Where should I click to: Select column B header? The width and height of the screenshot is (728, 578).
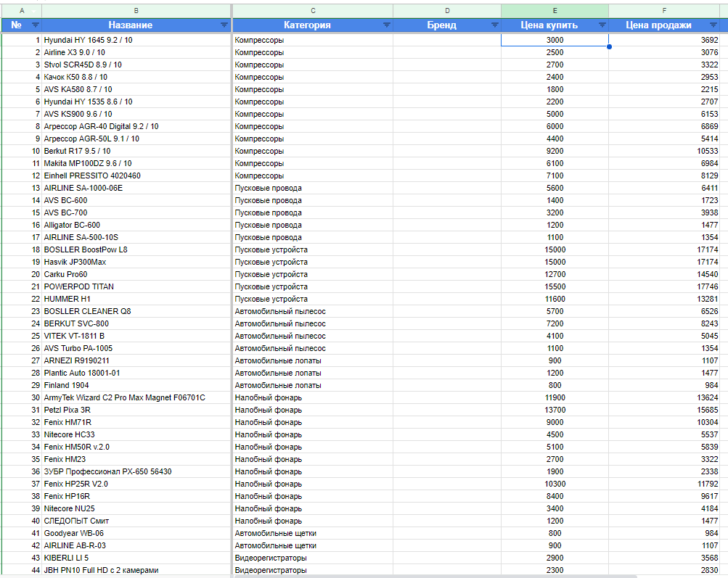coord(136,11)
